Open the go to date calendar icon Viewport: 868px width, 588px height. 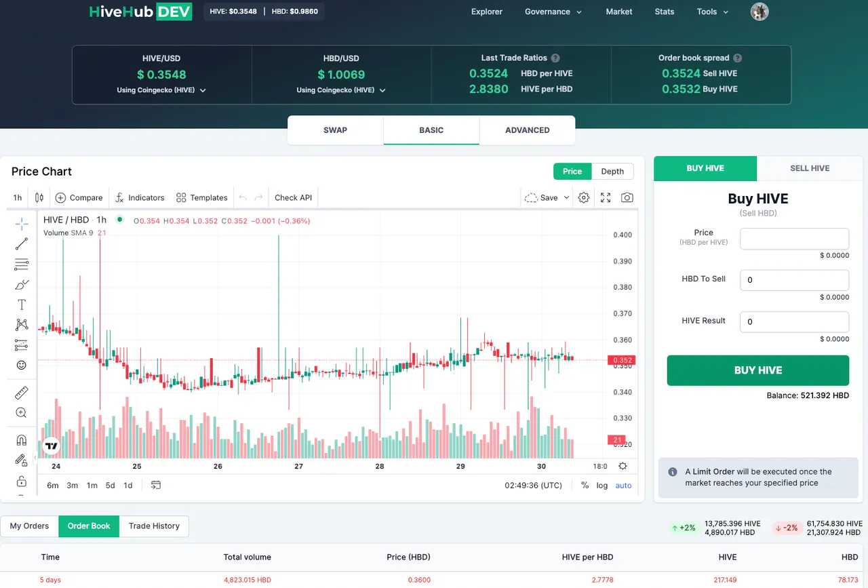(x=156, y=485)
